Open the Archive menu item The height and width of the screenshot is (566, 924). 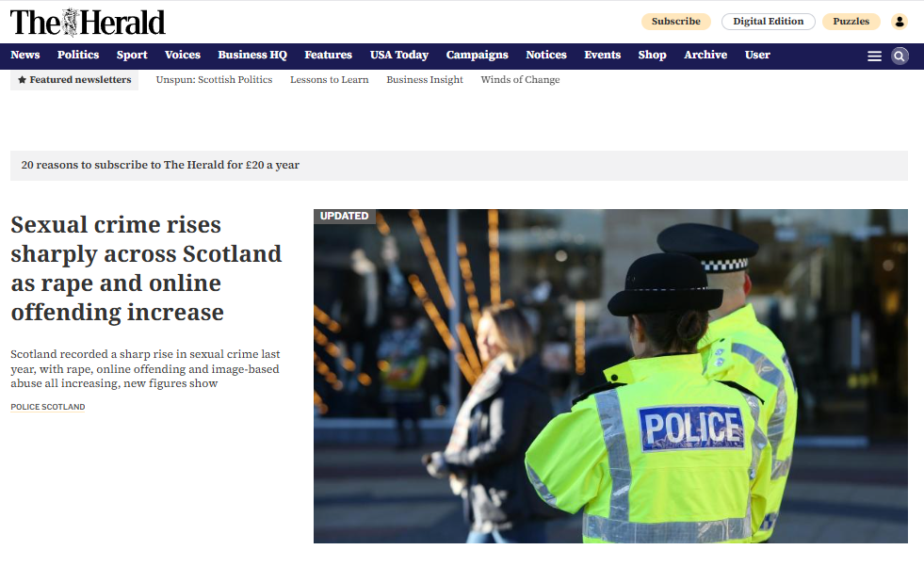point(705,56)
